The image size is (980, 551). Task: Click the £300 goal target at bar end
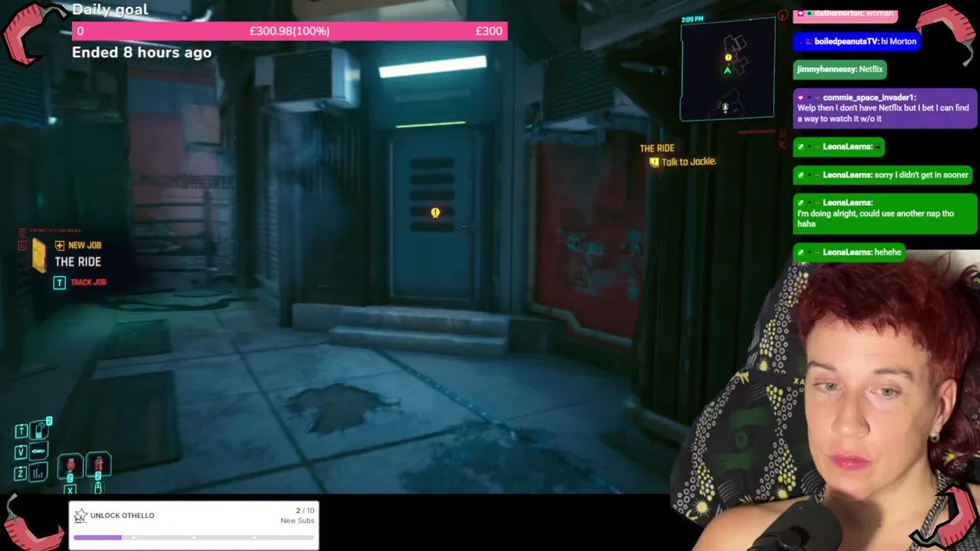pyautogui.click(x=488, y=31)
